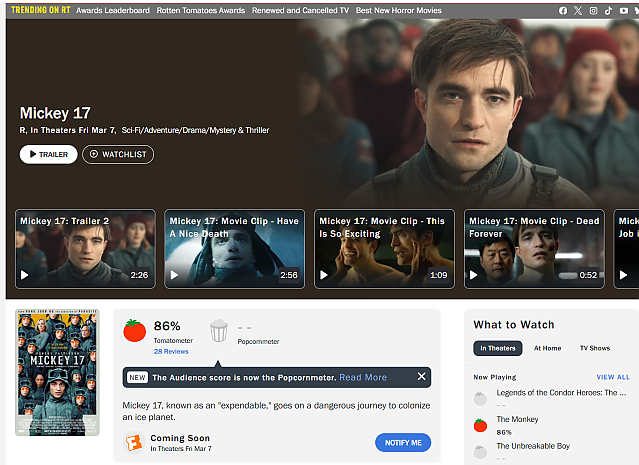Switch to the At Home tab
This screenshot has height=465, width=639.
click(547, 348)
